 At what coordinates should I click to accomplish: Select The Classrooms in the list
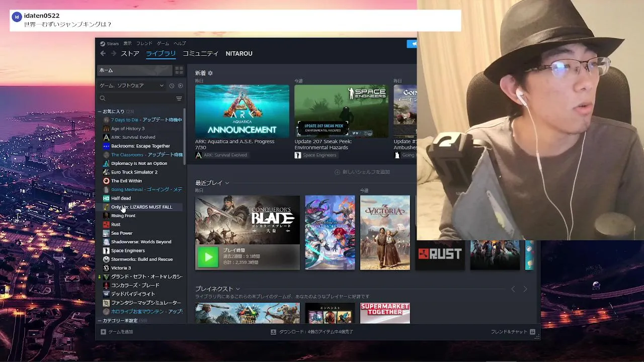[142, 154]
